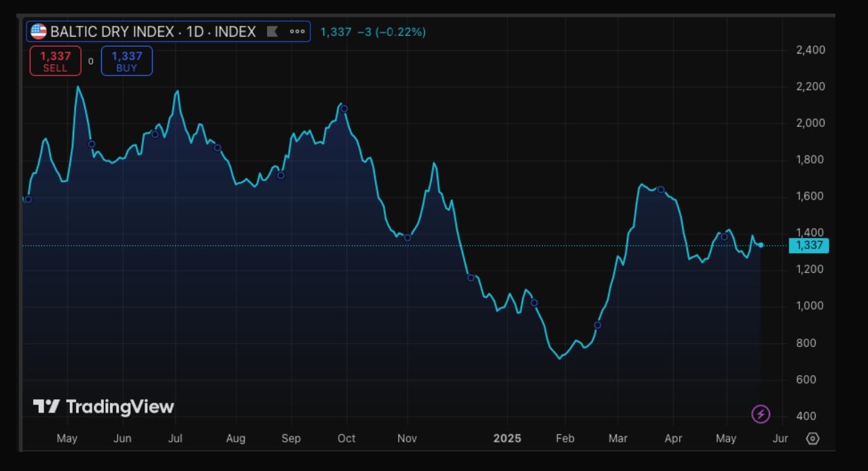
Task: Click the 1,200 price axis label
Action: tap(810, 269)
